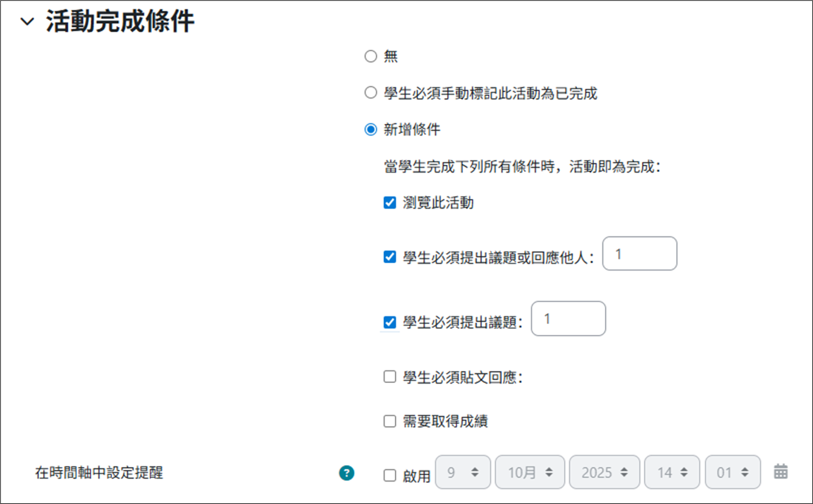This screenshot has height=504, width=813.
Task: Check the 需要取得成績 checkbox
Action: click(390, 421)
